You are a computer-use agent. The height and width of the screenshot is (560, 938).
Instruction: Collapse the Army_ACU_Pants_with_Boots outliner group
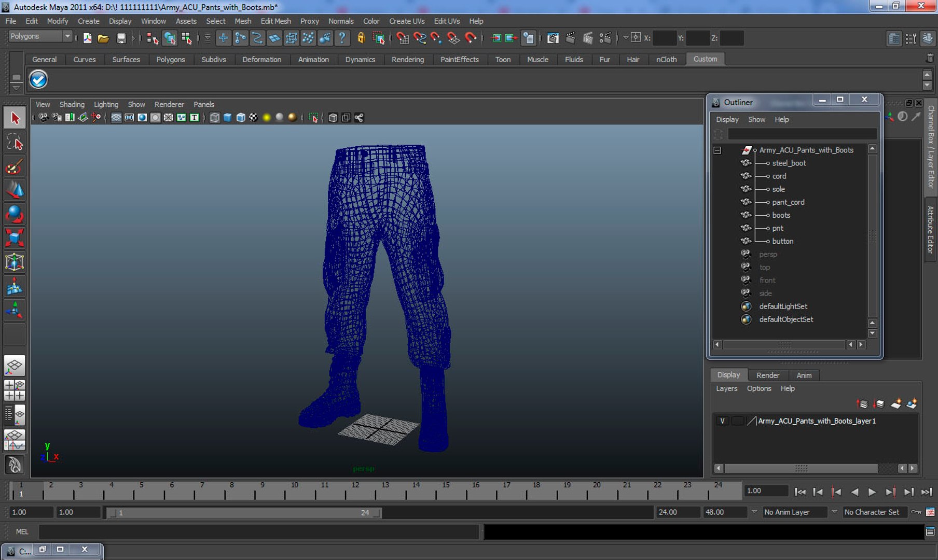click(x=717, y=150)
